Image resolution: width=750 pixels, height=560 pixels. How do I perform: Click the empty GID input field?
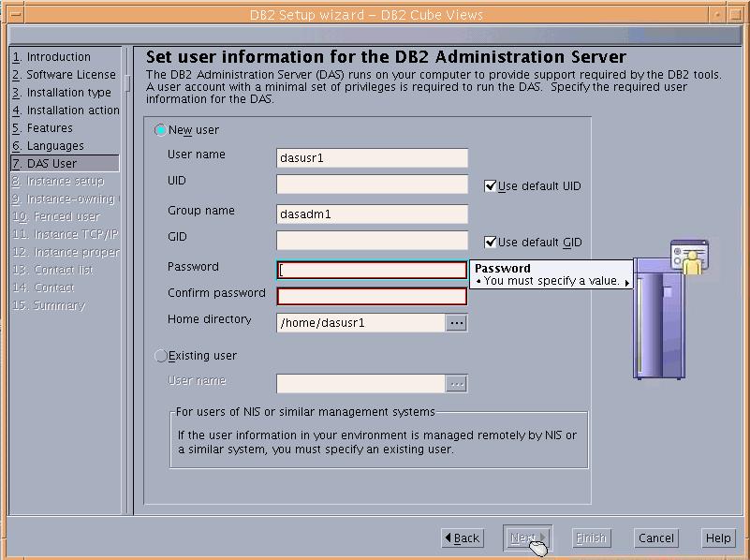372,240
